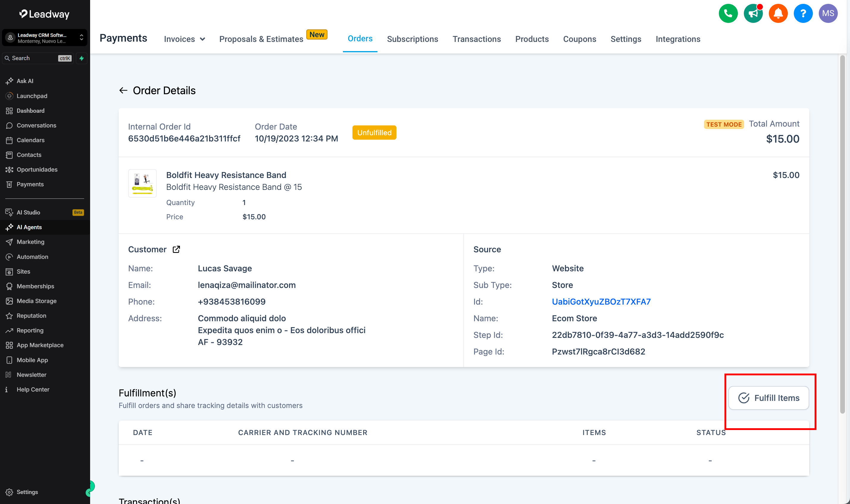The width and height of the screenshot is (850, 504).
Task: Open Help Center in sidebar
Action: point(45,389)
